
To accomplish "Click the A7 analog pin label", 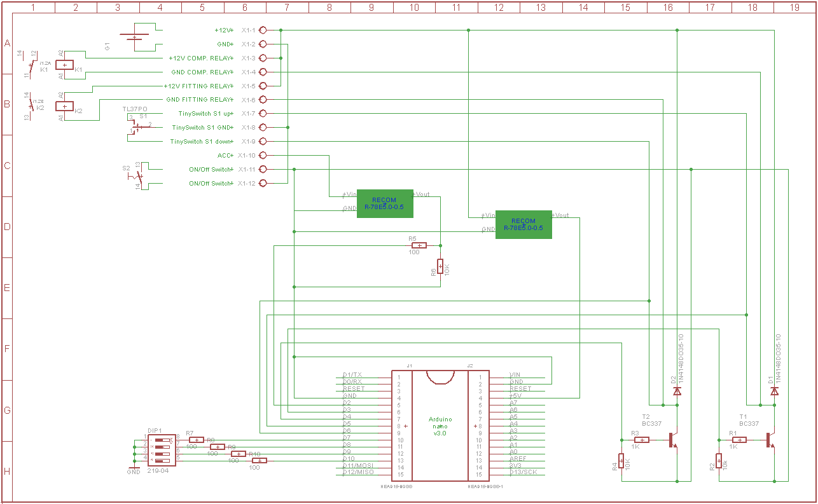I will [x=513, y=403].
